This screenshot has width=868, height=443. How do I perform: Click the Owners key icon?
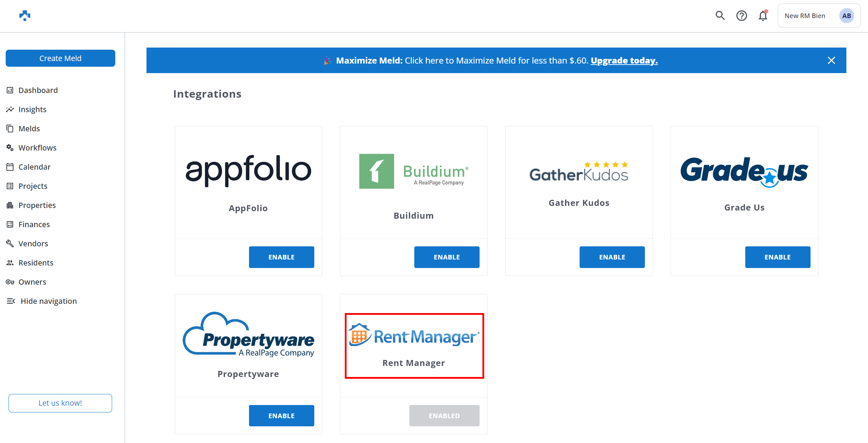[10, 282]
